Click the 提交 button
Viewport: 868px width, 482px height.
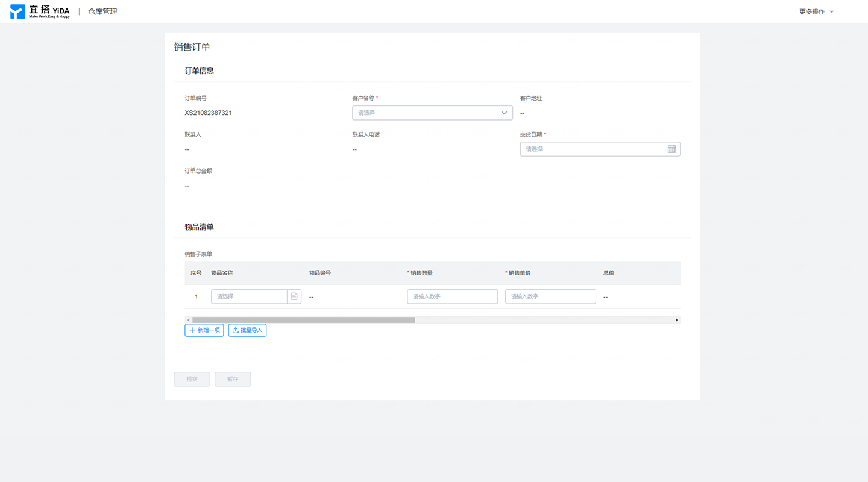click(192, 379)
